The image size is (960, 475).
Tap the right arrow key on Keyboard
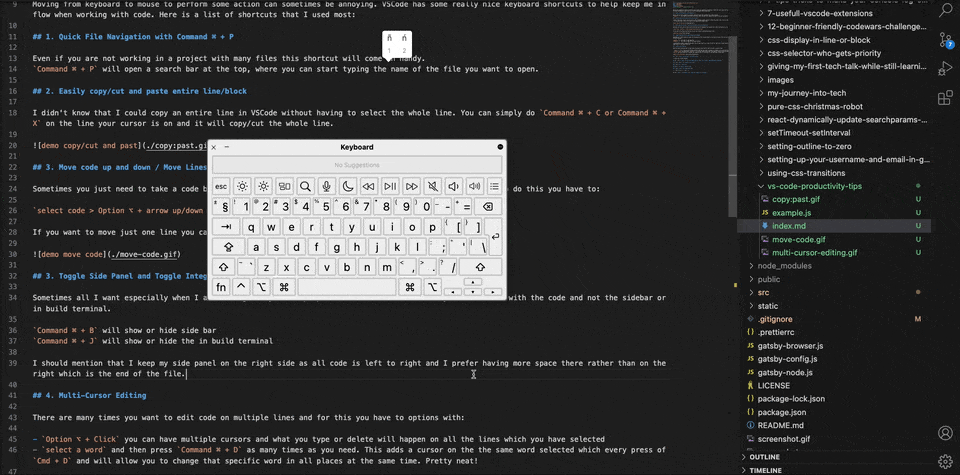493,292
